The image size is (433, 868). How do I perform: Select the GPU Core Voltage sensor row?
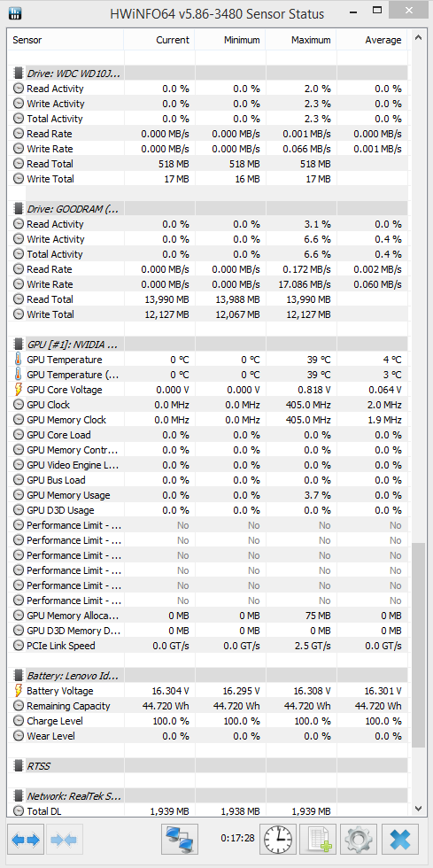tap(209, 390)
